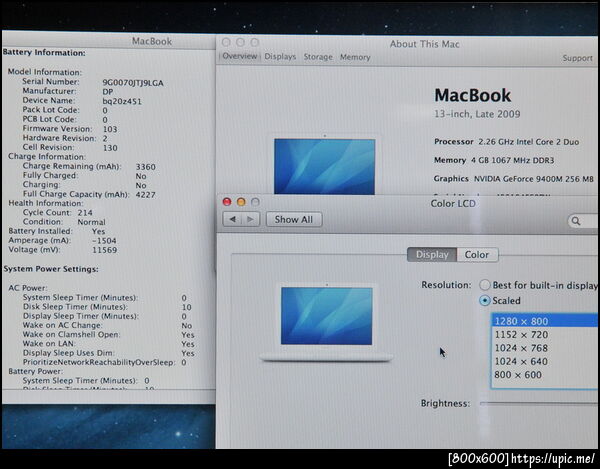Select the 1280 × 800 resolution
Viewport: 600px width, 469px height.
pos(545,321)
